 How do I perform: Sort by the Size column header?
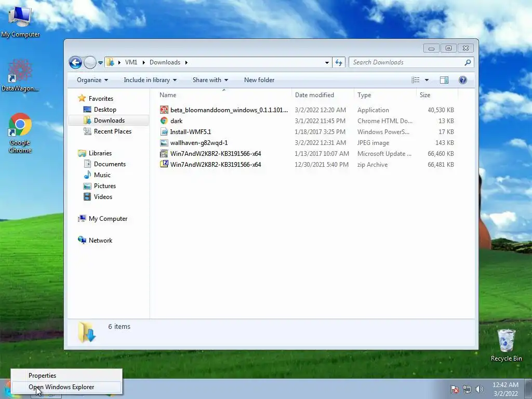(x=437, y=95)
